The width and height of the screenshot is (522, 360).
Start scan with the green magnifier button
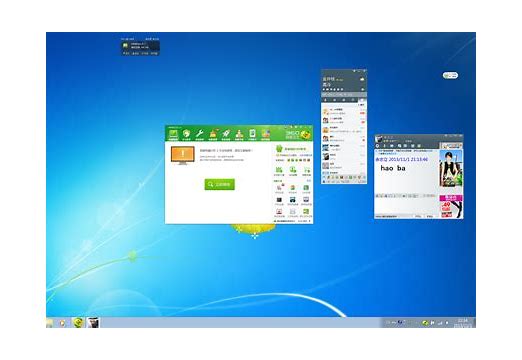[219, 184]
